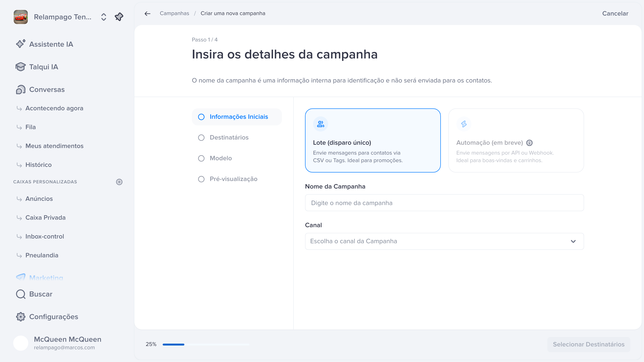644x362 pixels.
Task: Add a custom inbox with plus icon
Action: point(119,182)
